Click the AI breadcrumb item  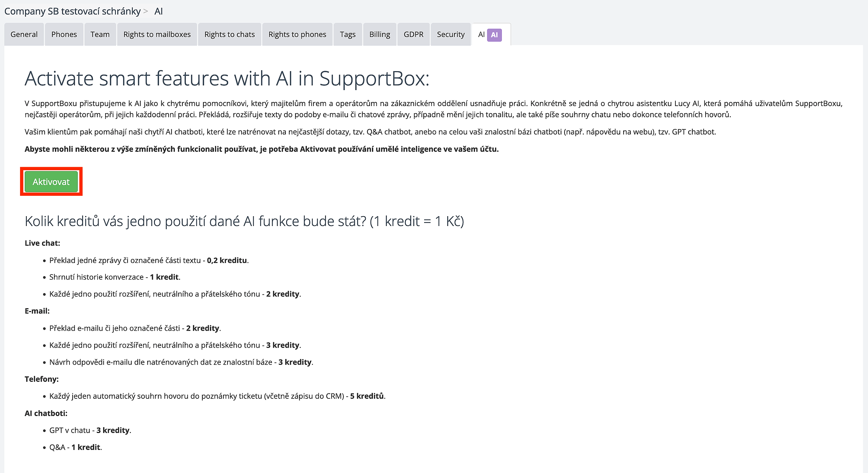(x=158, y=11)
